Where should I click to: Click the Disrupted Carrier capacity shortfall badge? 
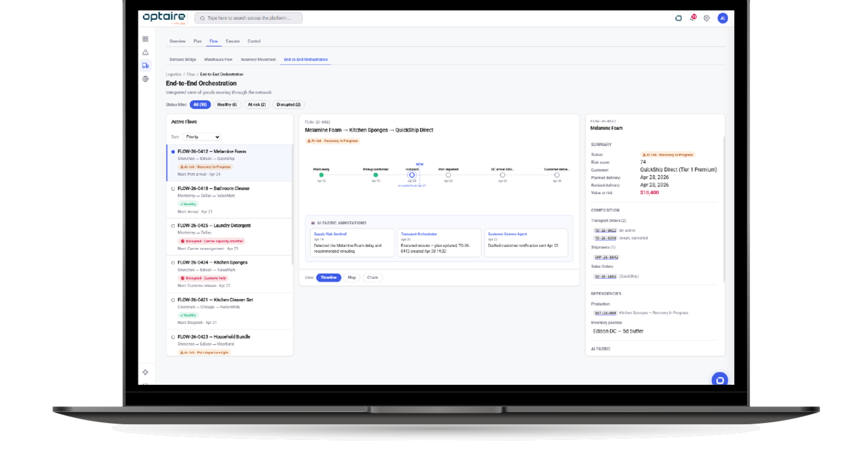(x=212, y=241)
